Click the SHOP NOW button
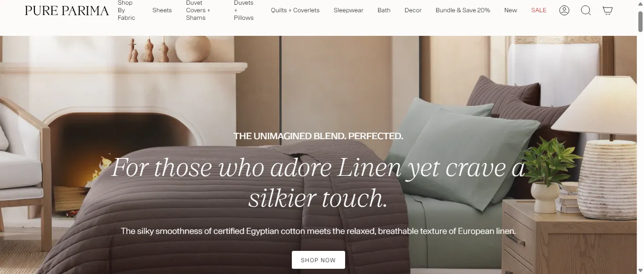 click(318, 260)
